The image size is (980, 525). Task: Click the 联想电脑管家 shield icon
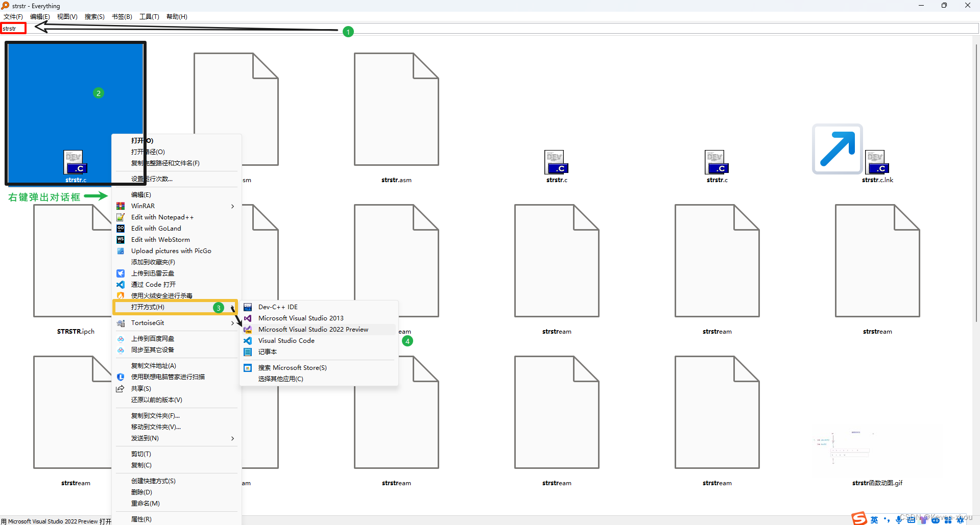(121, 377)
